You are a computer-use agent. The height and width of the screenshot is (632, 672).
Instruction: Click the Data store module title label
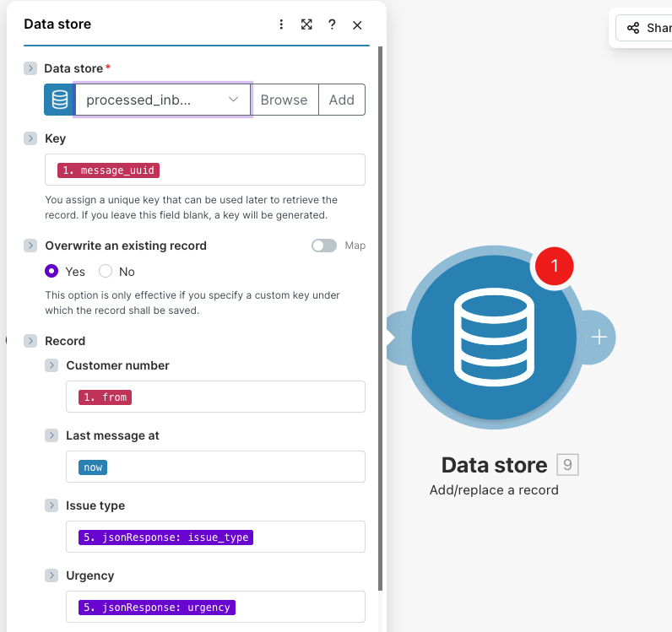494,465
